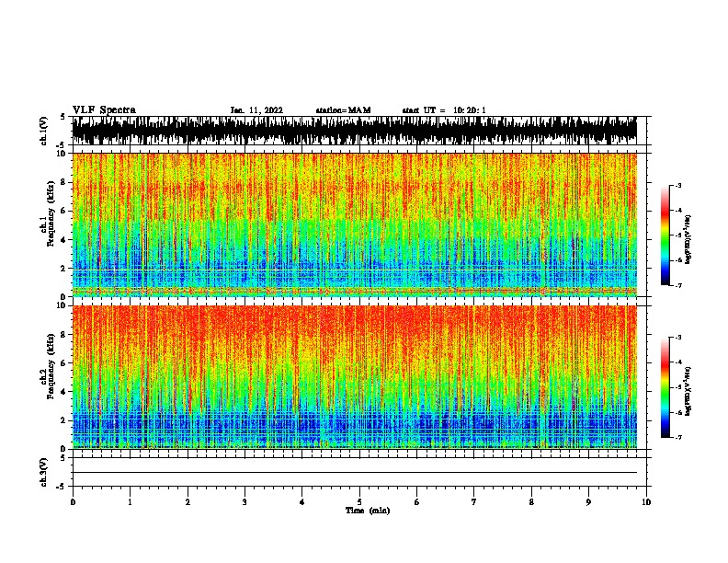Click time axis tick label 10
Image resolution: width=728 pixels, height=563 pixels.
click(646, 502)
